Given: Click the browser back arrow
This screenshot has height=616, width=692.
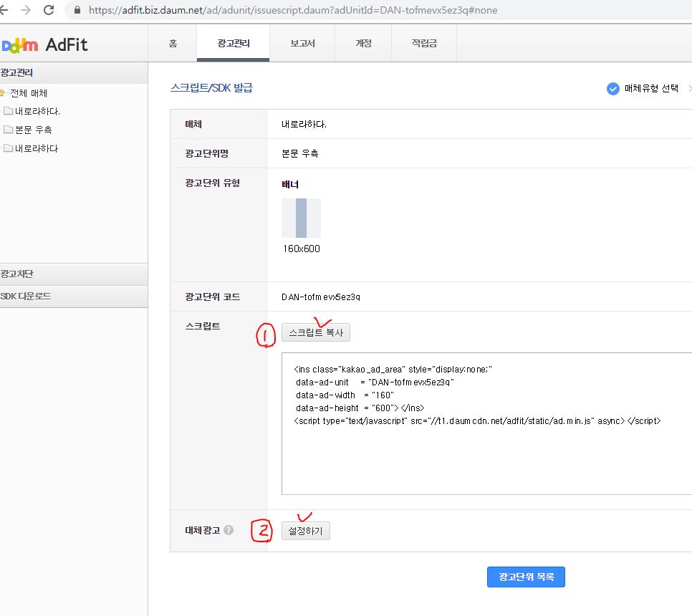Looking at the screenshot, I should (4, 10).
